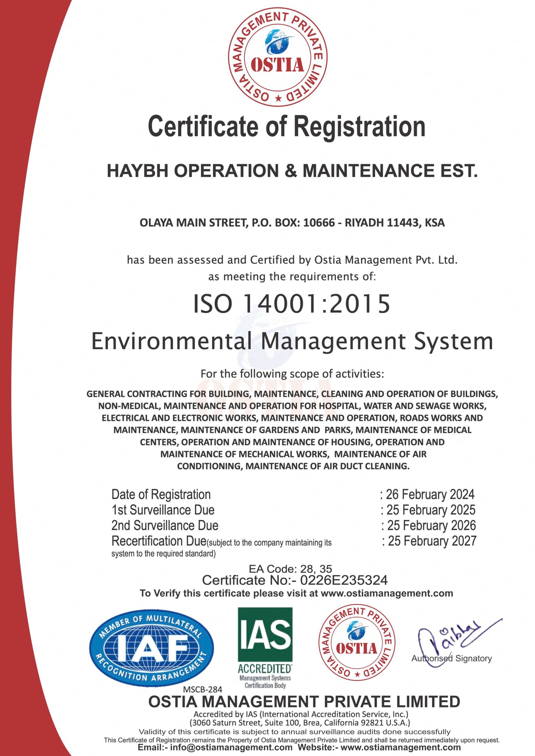Click the date 25 February 2025
Screen dimensions: 535x756
[x=431, y=510]
